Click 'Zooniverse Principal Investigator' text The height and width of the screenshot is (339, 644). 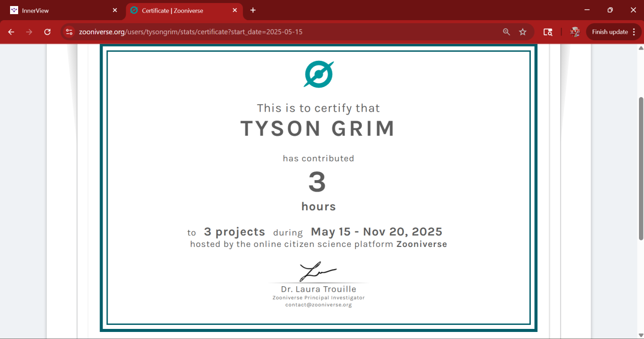pos(318,298)
